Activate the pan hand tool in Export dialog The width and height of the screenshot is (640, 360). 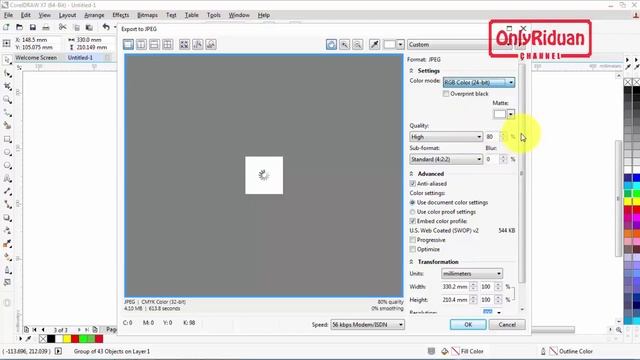click(331, 44)
